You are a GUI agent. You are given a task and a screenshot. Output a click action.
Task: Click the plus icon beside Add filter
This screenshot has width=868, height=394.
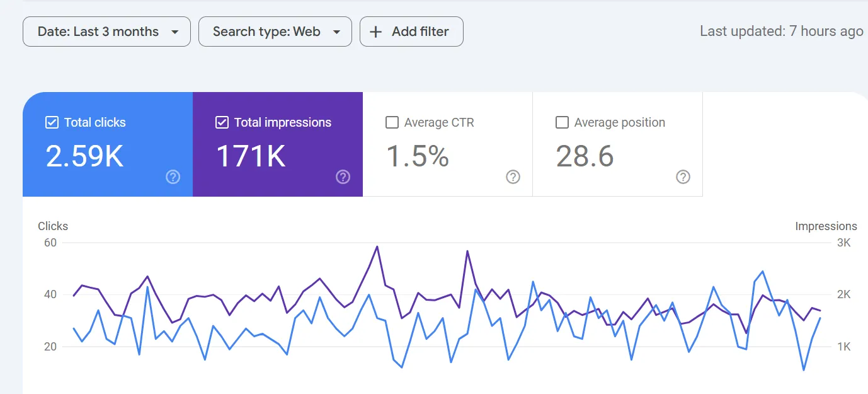coord(376,32)
